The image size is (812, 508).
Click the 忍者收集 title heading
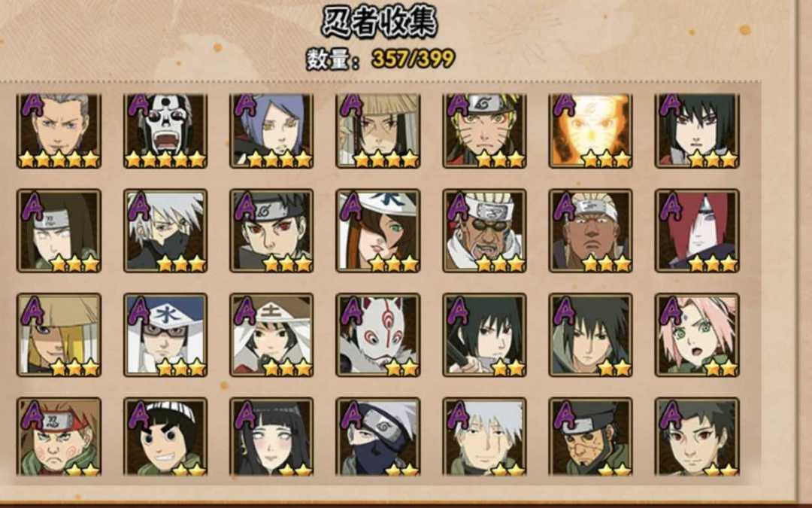point(380,22)
